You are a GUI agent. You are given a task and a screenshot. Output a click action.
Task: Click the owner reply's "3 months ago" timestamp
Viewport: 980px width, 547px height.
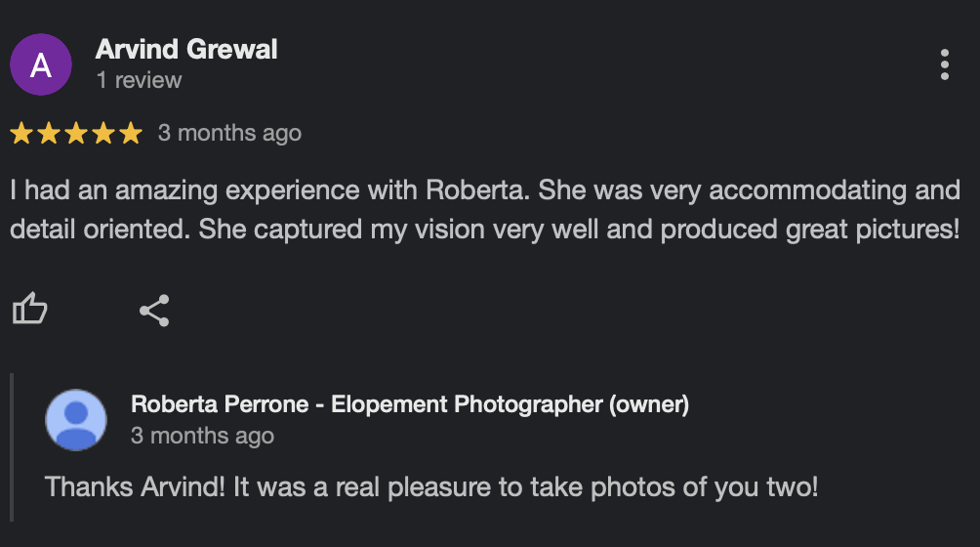[202, 436]
